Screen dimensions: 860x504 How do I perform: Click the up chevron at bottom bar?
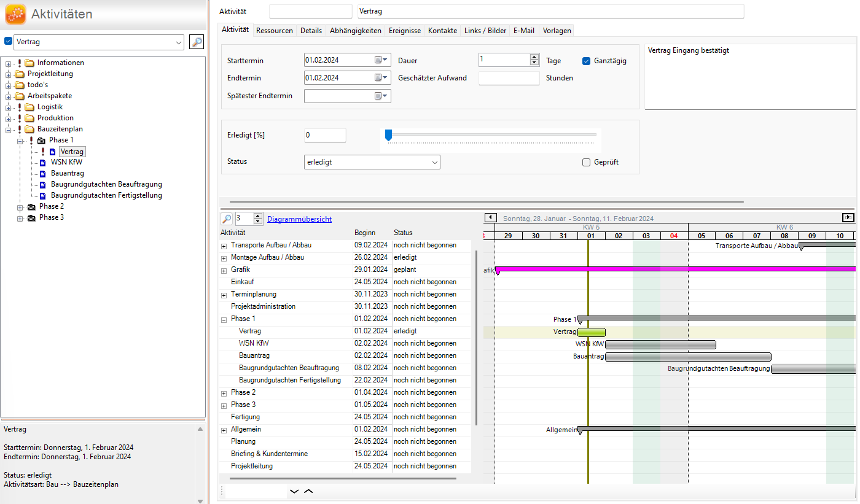tap(308, 491)
